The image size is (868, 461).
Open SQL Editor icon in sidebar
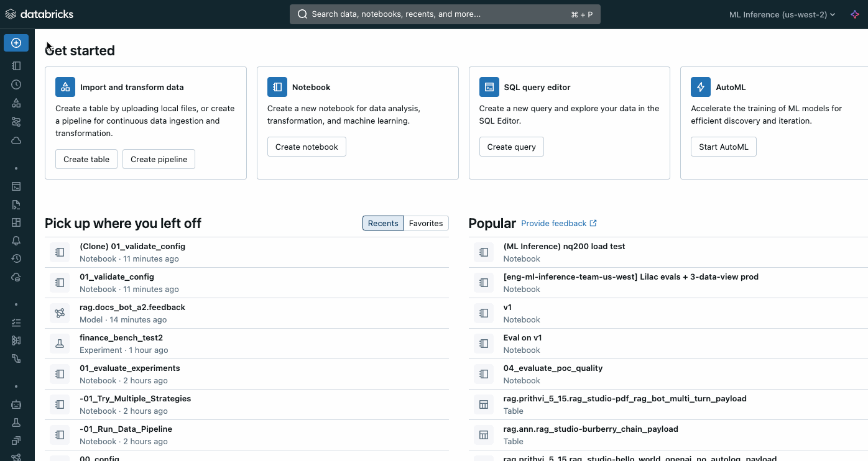pyautogui.click(x=16, y=186)
